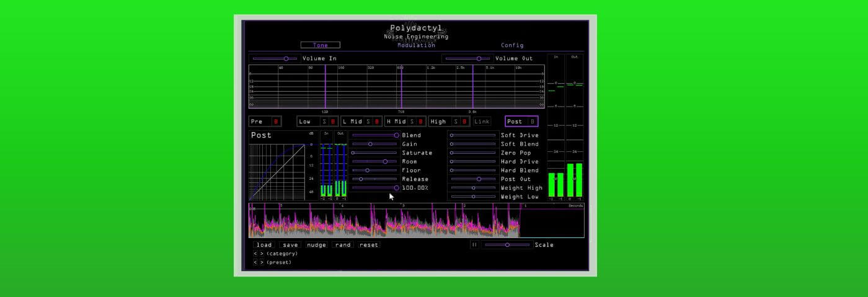
Task: Bypass the L Mid band
Action: point(377,122)
